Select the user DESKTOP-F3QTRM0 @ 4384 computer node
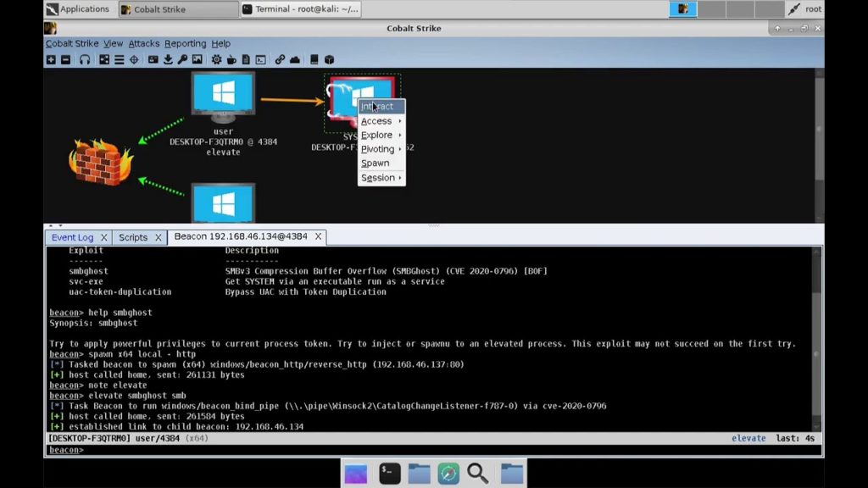Screen dimensions: 868x488 point(223,97)
